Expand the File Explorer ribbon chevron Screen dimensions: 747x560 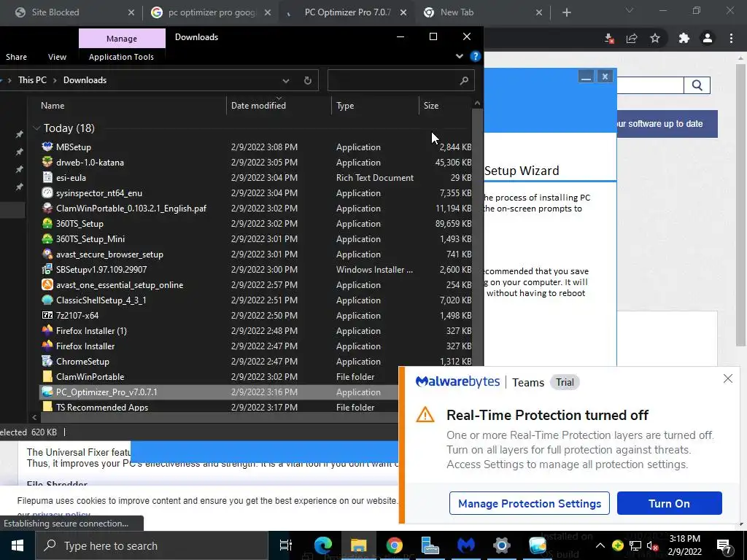click(460, 56)
